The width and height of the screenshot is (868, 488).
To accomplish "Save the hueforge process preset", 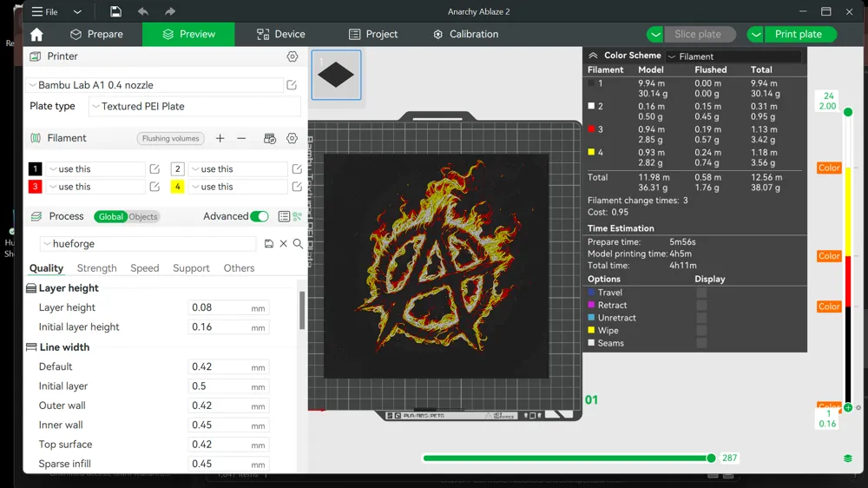I will [269, 244].
